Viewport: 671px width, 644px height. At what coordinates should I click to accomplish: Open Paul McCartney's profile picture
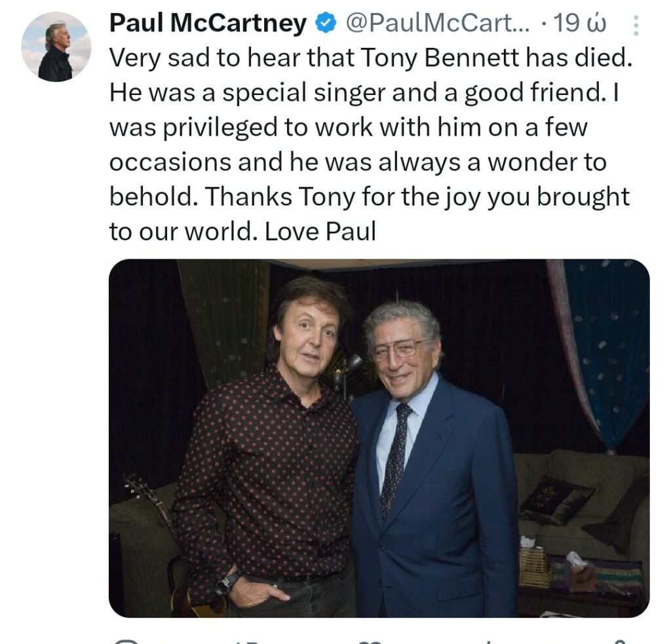(x=56, y=47)
